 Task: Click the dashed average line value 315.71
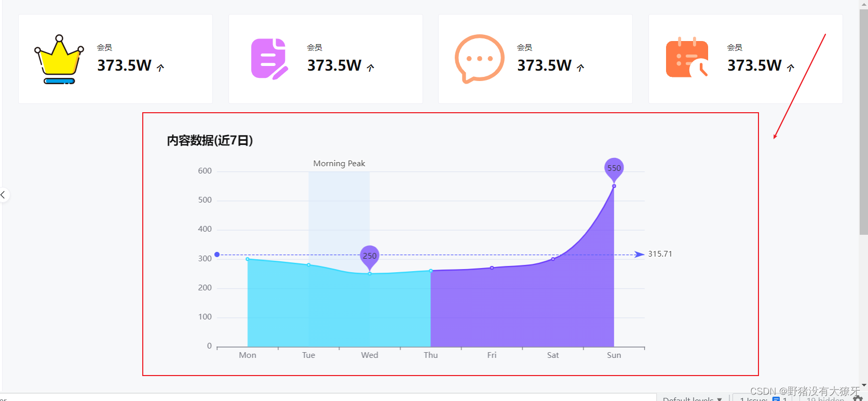660,254
